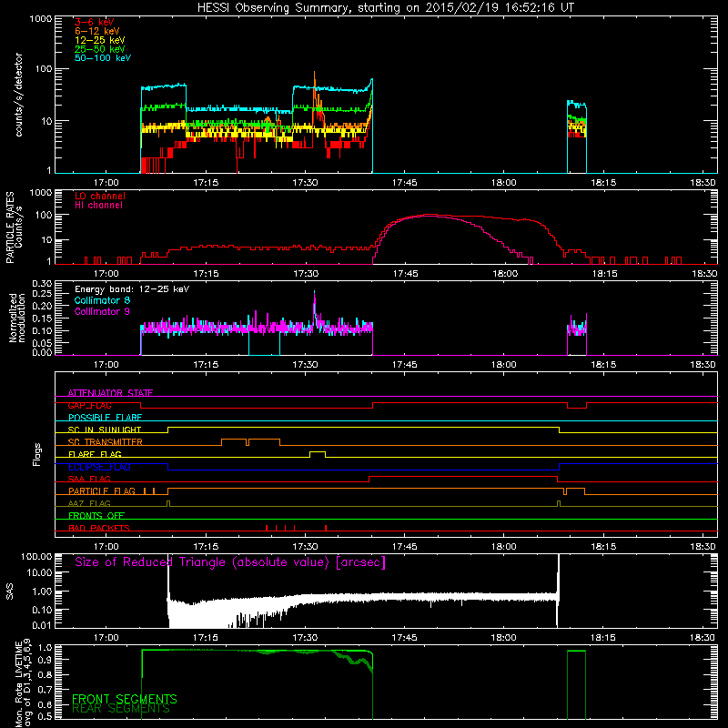Image resolution: width=728 pixels, height=728 pixels.
Task: Click the SAS axis label
Action: (x=9, y=591)
